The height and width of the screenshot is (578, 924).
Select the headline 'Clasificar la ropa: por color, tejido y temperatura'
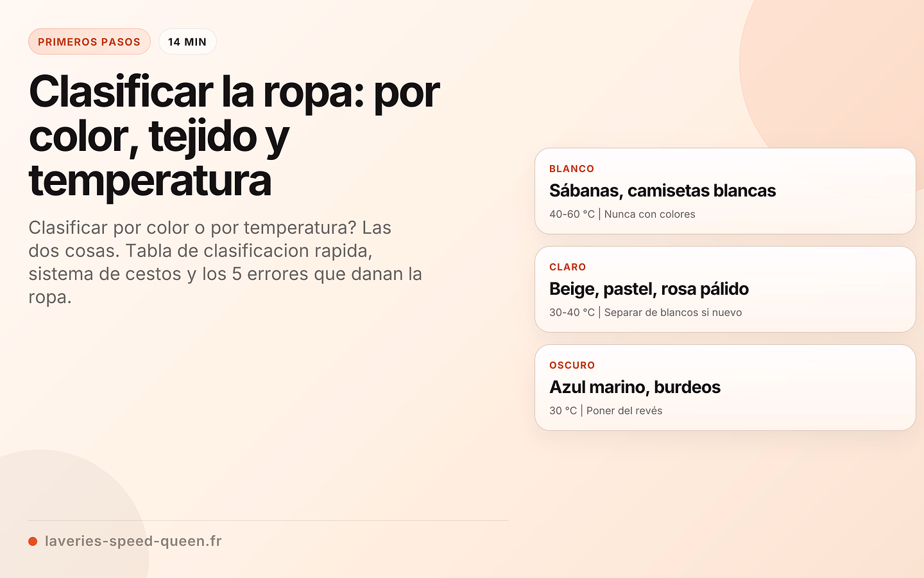pyautogui.click(x=234, y=136)
